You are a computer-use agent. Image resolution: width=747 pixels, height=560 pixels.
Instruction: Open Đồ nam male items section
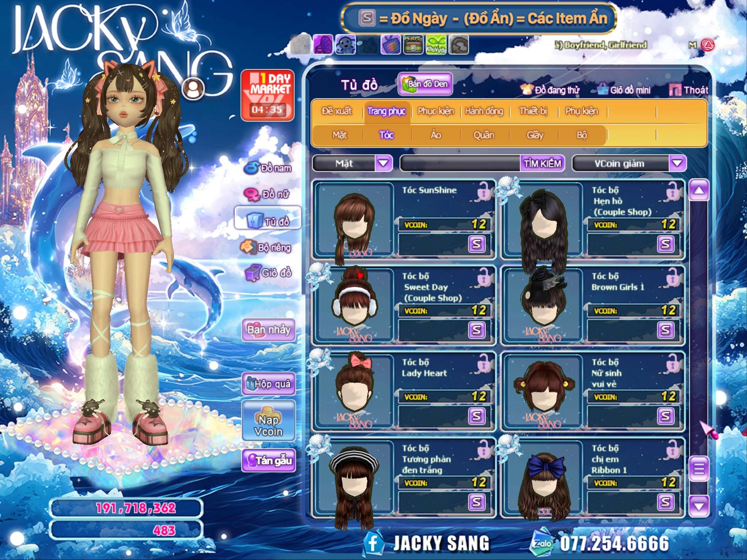268,168
